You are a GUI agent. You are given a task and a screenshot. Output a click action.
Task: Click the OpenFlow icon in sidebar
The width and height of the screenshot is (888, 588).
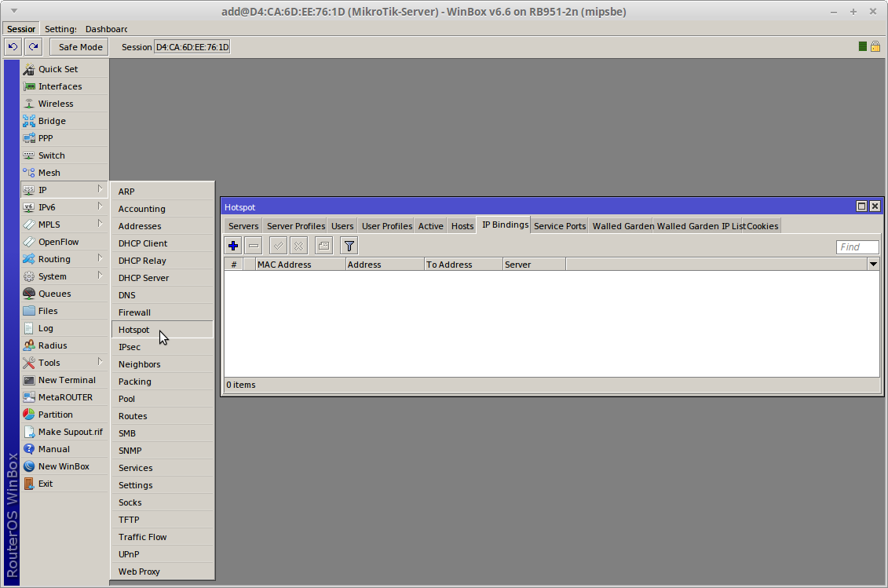29,242
